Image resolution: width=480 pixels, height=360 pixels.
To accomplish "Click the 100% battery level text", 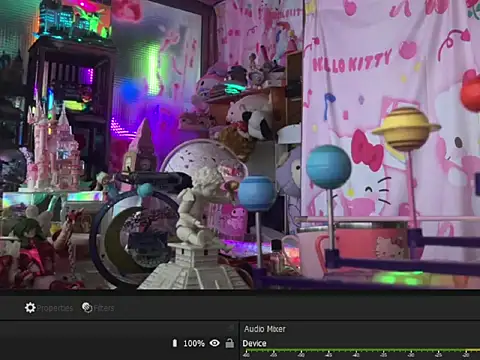I will pyautogui.click(x=194, y=343).
